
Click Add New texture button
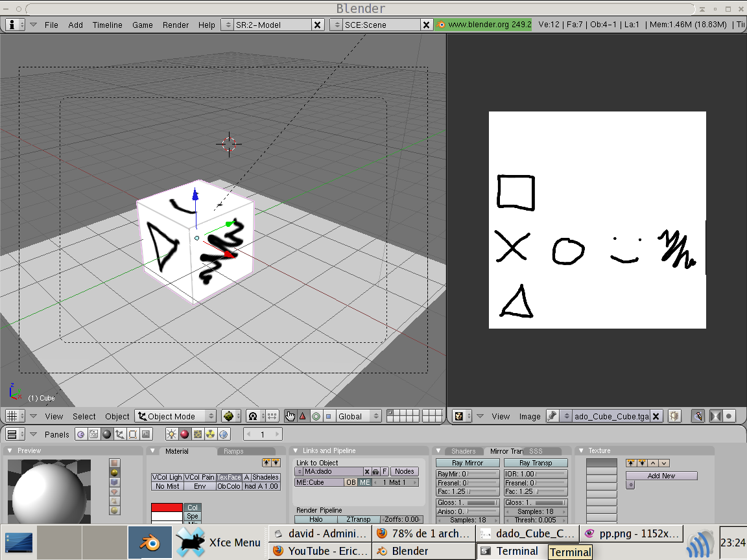pos(661,476)
